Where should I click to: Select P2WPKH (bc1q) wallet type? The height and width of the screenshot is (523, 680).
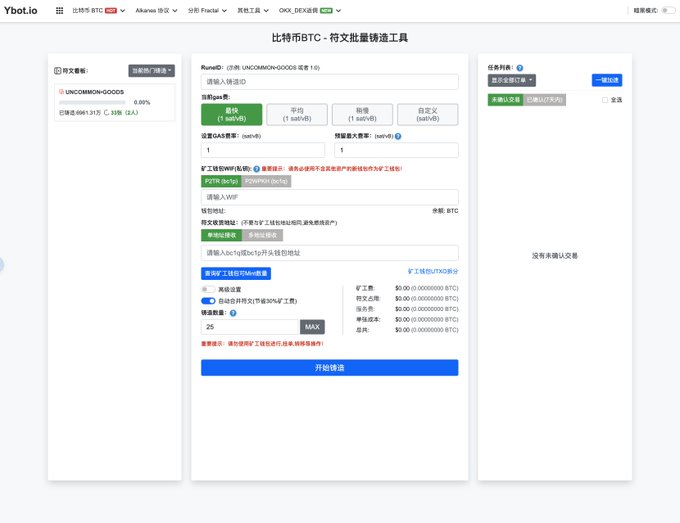[266, 181]
